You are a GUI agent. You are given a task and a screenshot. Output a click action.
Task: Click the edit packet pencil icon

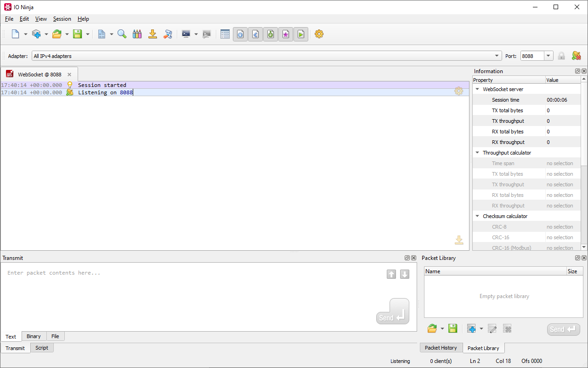coord(492,328)
